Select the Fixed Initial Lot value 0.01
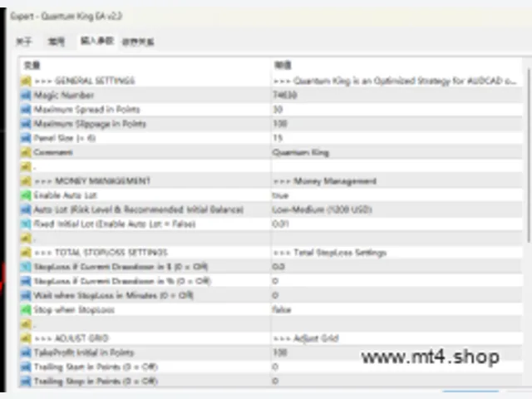Screen dimensions: 532x399 point(280,224)
